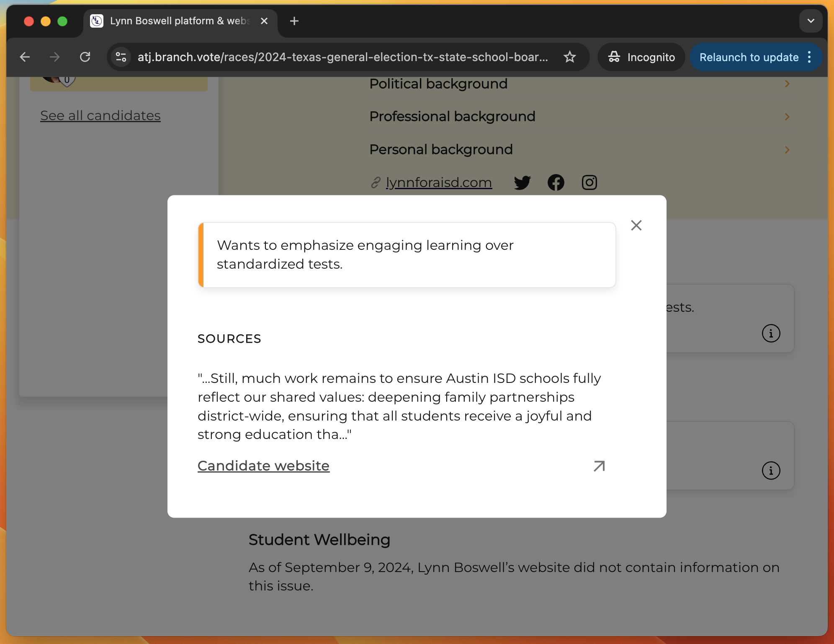
Task: Reload the current page
Action: pyautogui.click(x=85, y=57)
